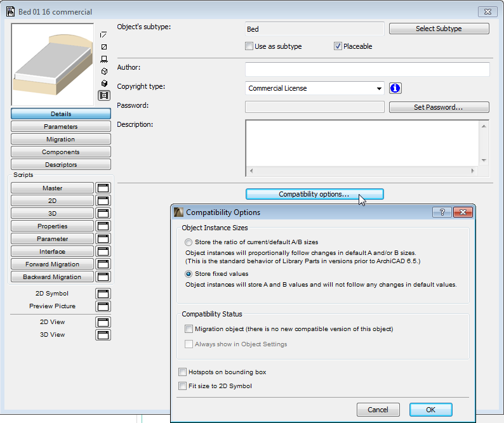504x423 pixels.
Task: Select the preview picture film icon
Action: tap(104, 95)
